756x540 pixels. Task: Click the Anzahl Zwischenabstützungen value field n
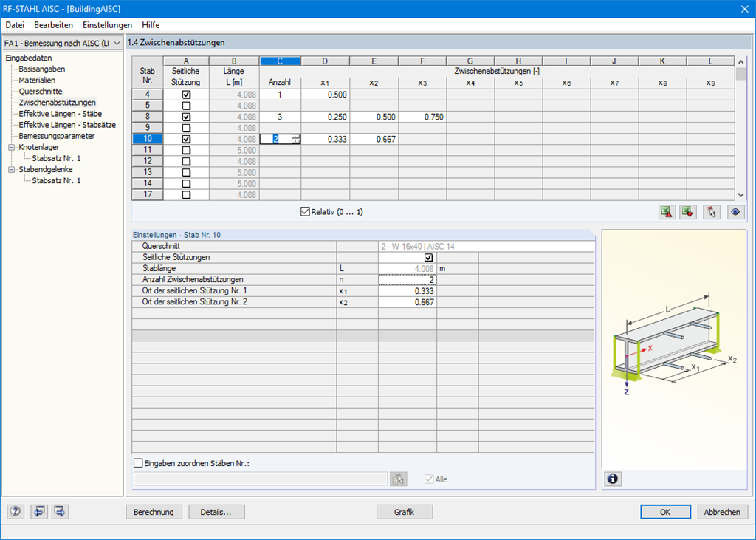click(408, 279)
